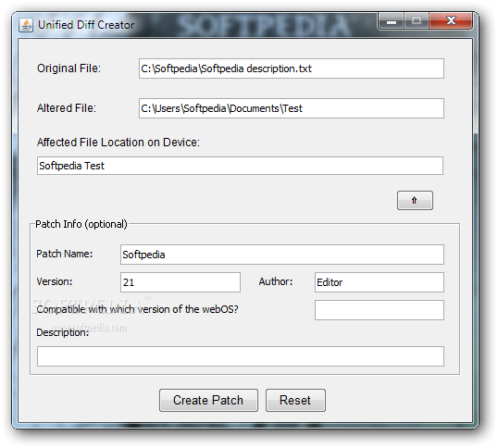The height and width of the screenshot is (448, 498).
Task: Click the Author field containing Editor
Action: [380, 282]
